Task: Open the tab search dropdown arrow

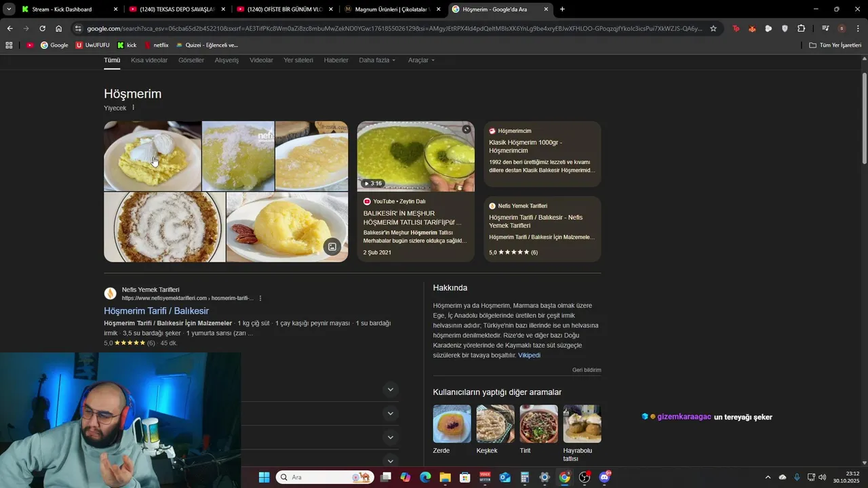Action: coord(9,9)
